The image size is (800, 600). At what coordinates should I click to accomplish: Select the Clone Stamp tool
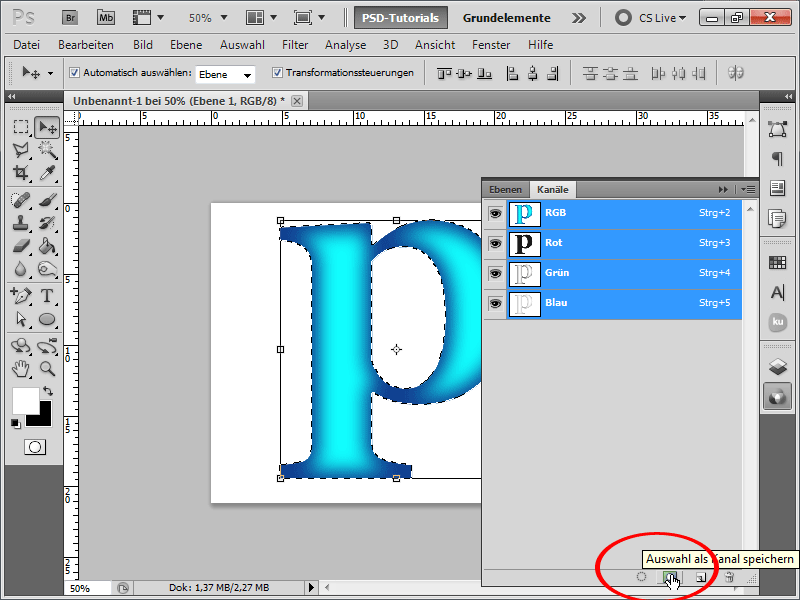click(x=20, y=223)
